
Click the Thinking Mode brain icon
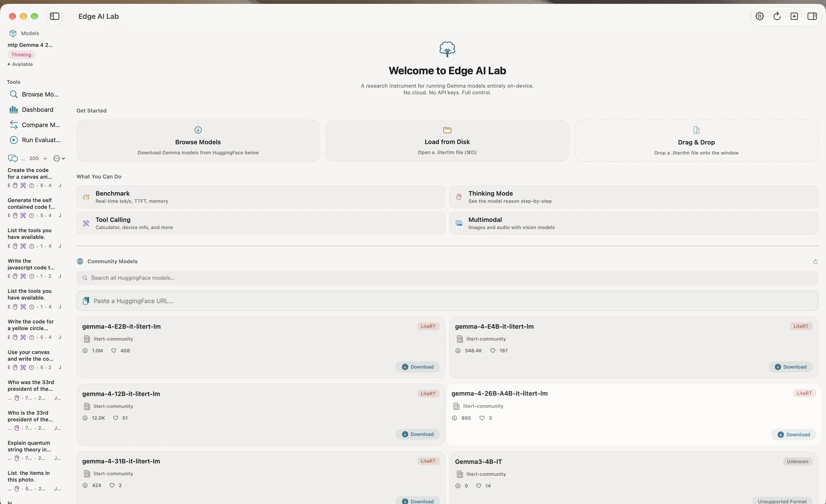click(459, 197)
